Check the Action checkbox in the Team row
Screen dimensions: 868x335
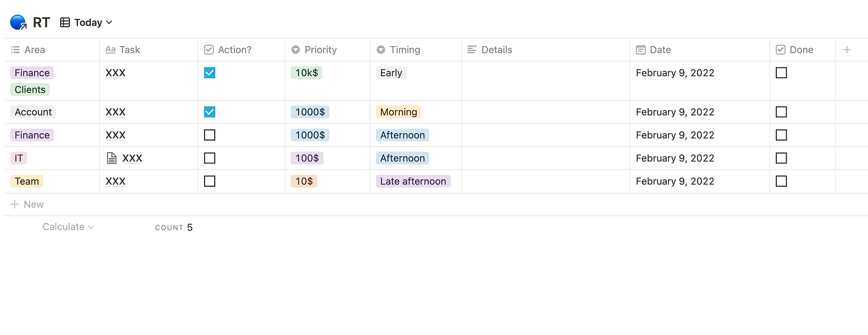click(209, 181)
